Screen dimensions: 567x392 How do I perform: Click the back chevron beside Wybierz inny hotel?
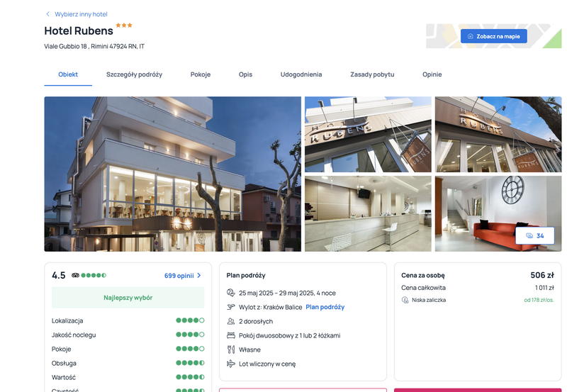47,14
